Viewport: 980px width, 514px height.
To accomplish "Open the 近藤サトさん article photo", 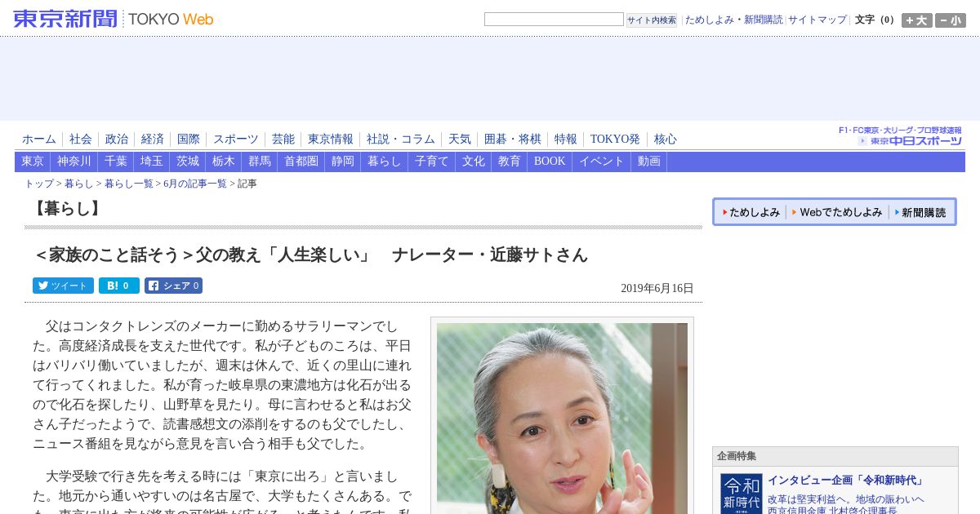I will pyautogui.click(x=562, y=419).
